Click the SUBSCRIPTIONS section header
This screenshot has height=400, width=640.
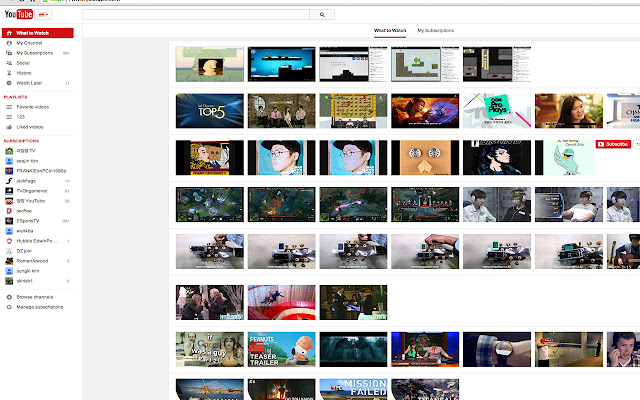pyautogui.click(x=21, y=141)
